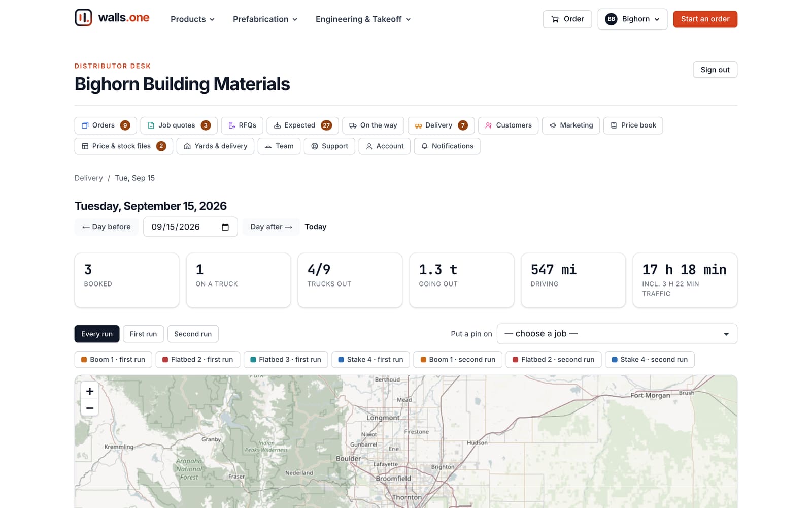
Task: Open the Support tab
Action: click(329, 146)
